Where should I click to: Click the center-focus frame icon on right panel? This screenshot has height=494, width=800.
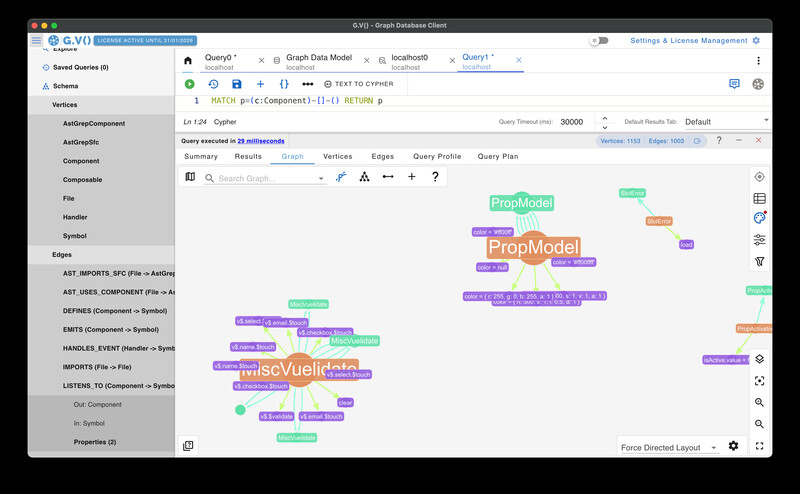759,381
